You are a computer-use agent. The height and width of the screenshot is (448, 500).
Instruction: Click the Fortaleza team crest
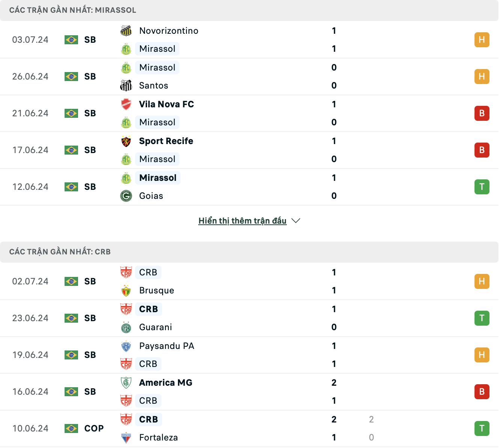pyautogui.click(x=126, y=437)
